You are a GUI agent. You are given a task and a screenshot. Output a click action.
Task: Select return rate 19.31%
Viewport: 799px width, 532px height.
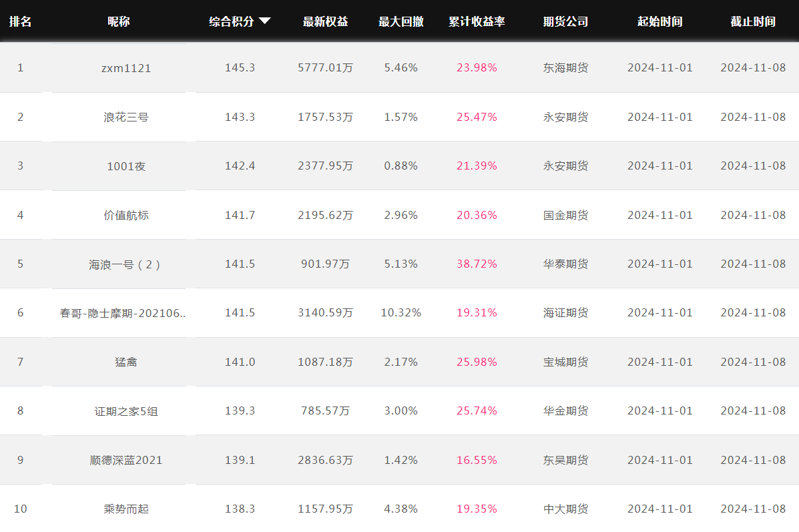pyautogui.click(x=477, y=313)
